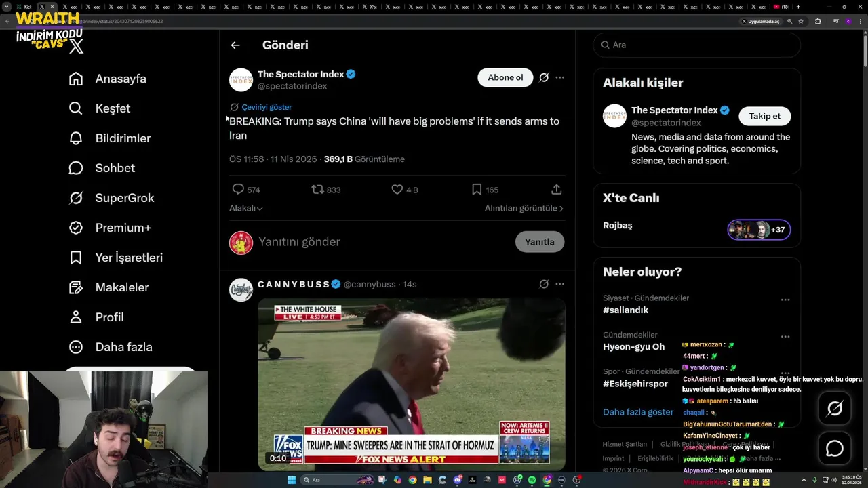Screen dimensions: 868x488
Task: Open more options on the CANNYBUSS reply
Action: coord(559,284)
